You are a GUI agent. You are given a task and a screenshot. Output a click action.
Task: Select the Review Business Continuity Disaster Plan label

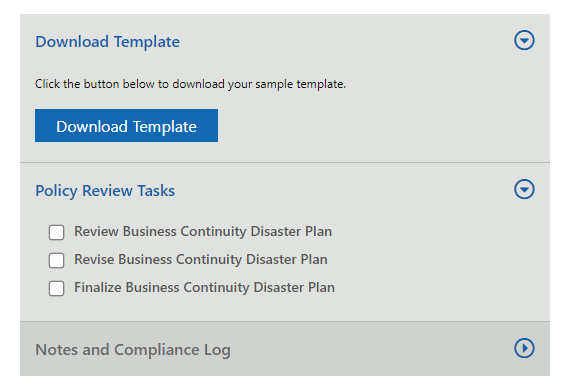tap(203, 232)
